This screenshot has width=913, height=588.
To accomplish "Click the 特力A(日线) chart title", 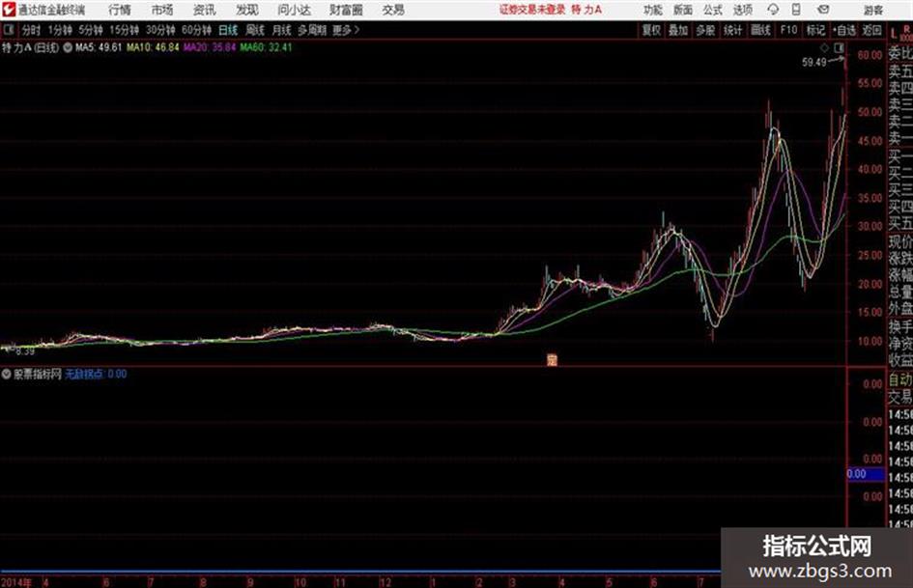I will click(30, 47).
